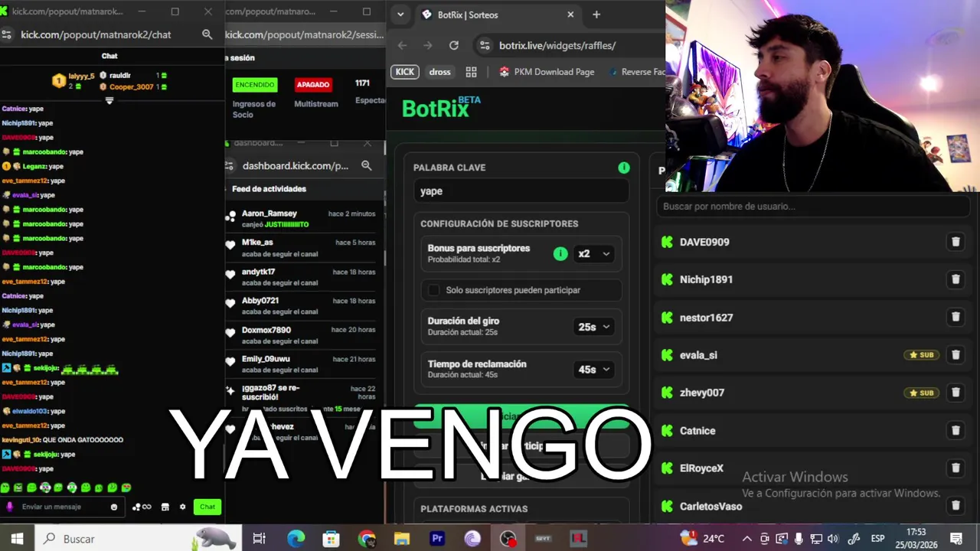Open the shop icon in chat bar
The width and height of the screenshot is (980, 551).
coord(165,507)
